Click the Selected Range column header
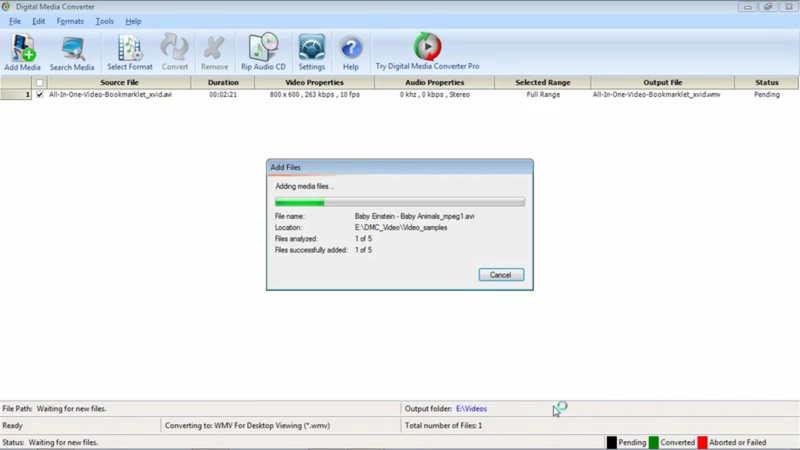 click(x=543, y=82)
